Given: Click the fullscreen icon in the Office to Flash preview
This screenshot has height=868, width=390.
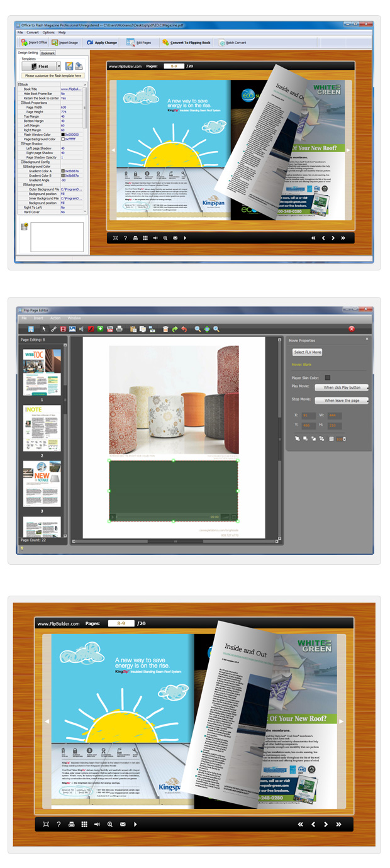Looking at the screenshot, I should point(116,238).
